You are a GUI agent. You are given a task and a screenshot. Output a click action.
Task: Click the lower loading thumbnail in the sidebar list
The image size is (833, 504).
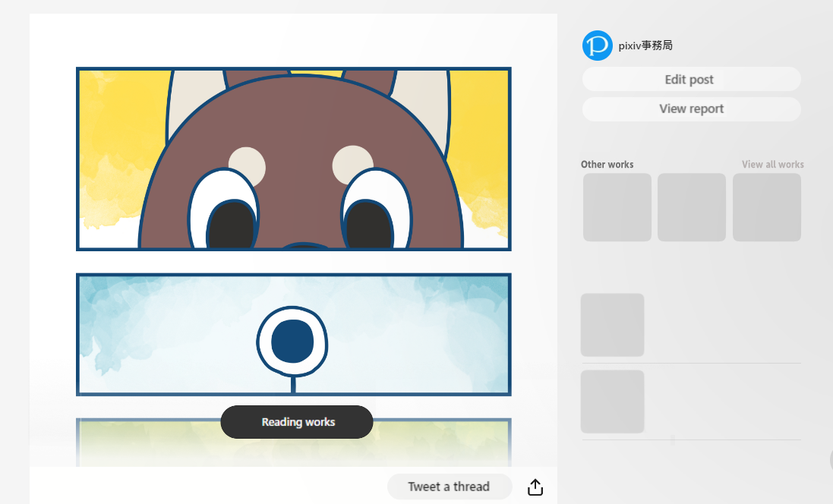pos(612,401)
